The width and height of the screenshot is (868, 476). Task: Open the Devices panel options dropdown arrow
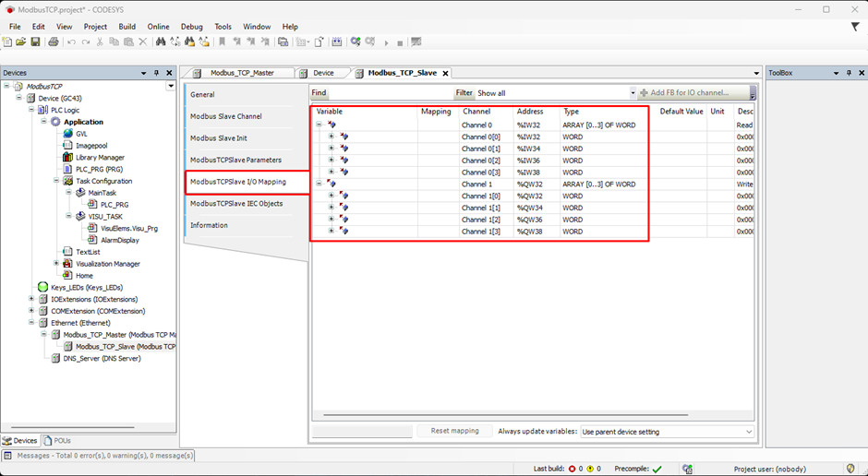pyautogui.click(x=144, y=73)
